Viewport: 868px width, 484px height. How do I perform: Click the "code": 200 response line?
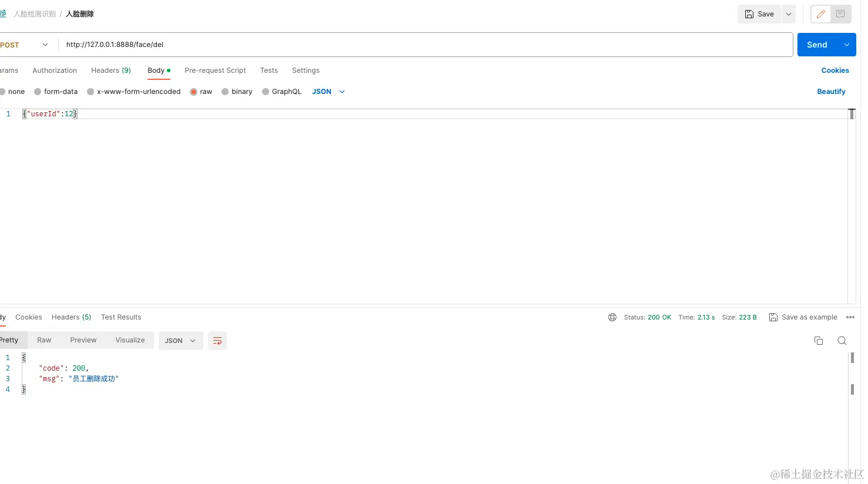[x=64, y=368]
